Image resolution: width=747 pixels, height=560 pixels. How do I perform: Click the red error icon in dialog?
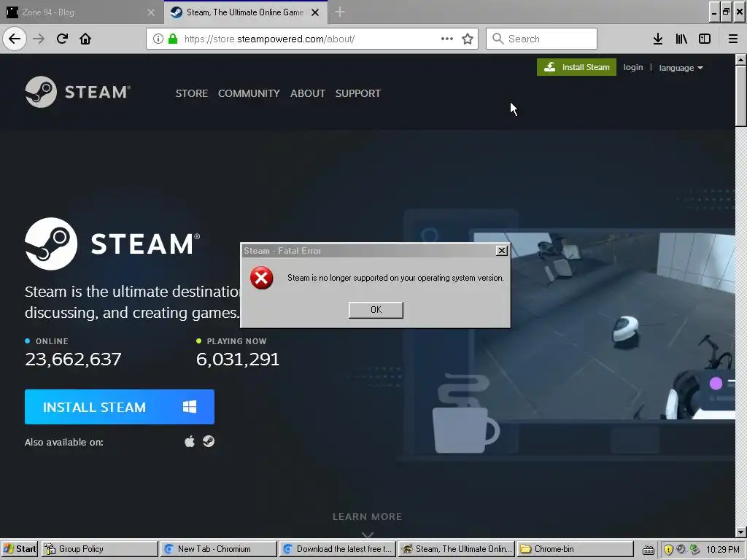pyautogui.click(x=262, y=278)
